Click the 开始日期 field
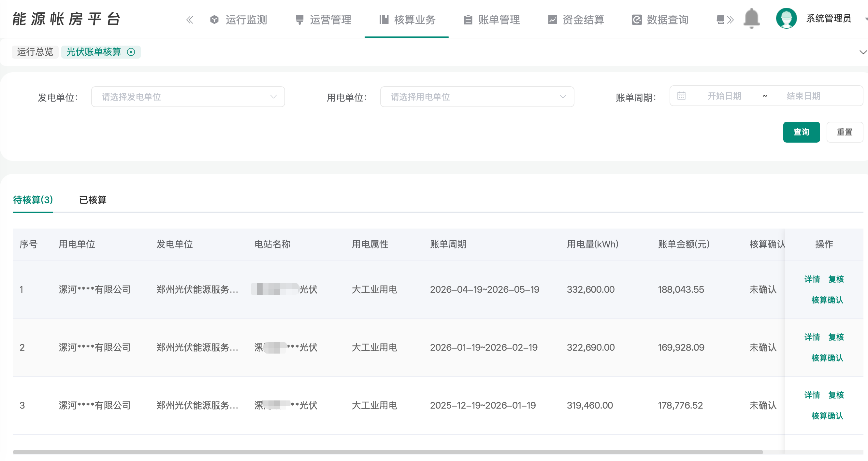 click(x=724, y=96)
